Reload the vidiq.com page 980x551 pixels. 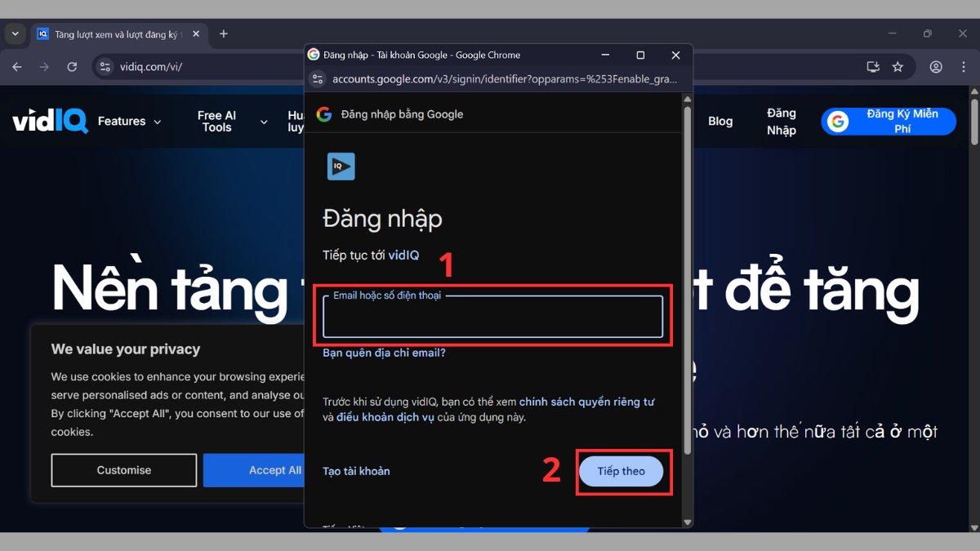tap(72, 67)
